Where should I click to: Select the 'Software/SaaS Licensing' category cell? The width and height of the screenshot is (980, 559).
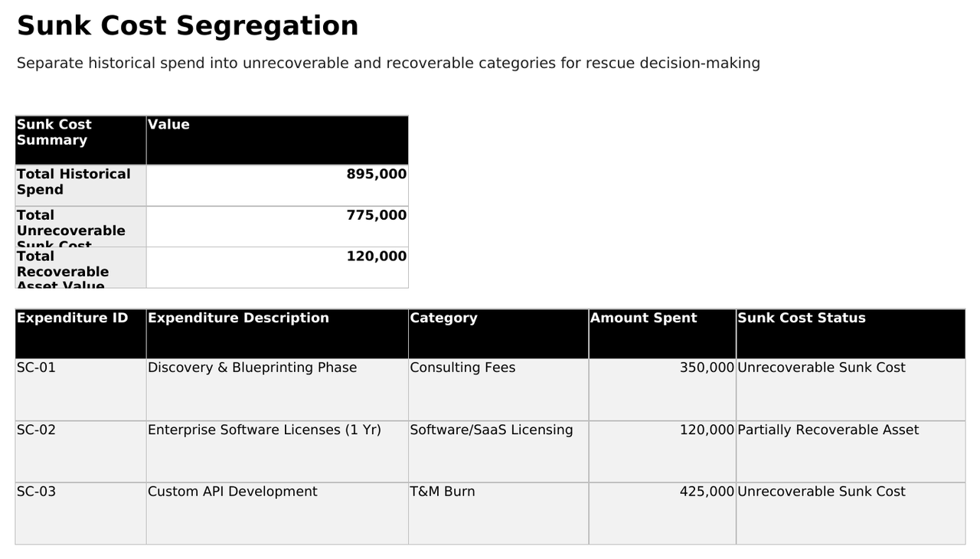(x=498, y=452)
